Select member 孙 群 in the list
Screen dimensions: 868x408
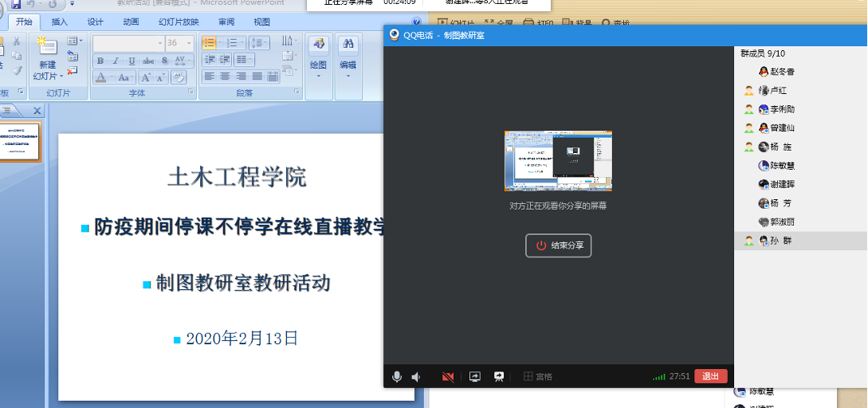[801, 241]
